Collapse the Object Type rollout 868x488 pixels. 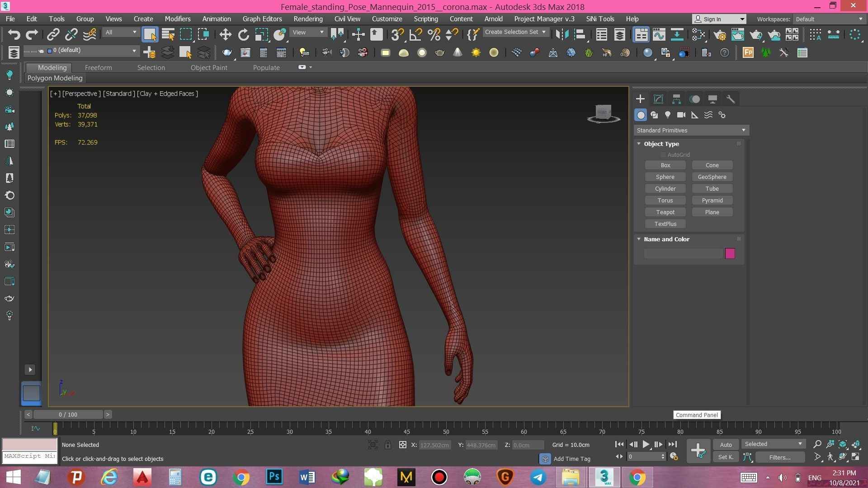(639, 144)
